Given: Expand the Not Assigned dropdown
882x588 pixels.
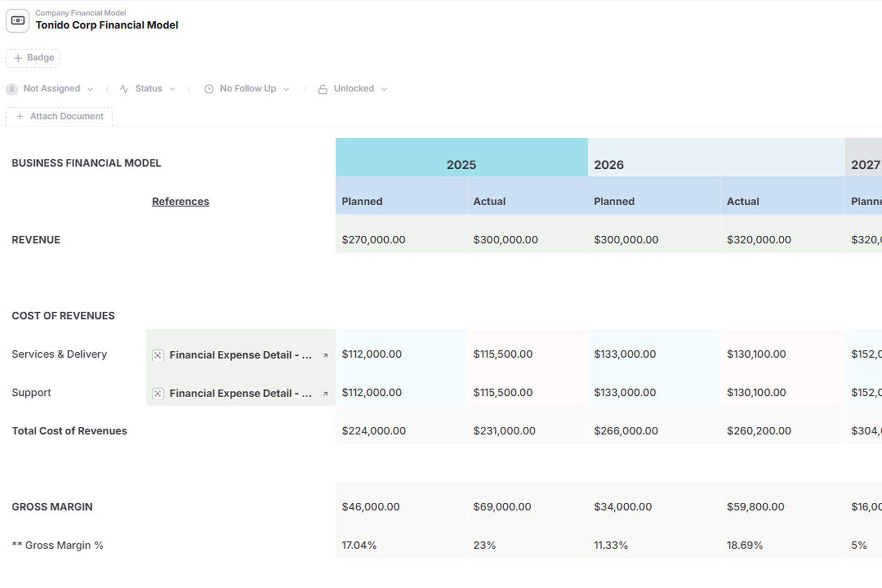Looking at the screenshot, I should click(x=90, y=89).
